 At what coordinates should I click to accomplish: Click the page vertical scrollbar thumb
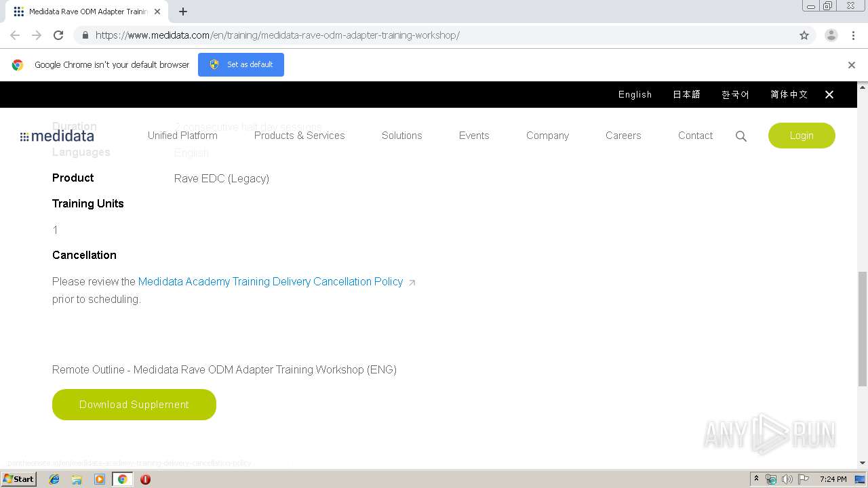click(863, 329)
